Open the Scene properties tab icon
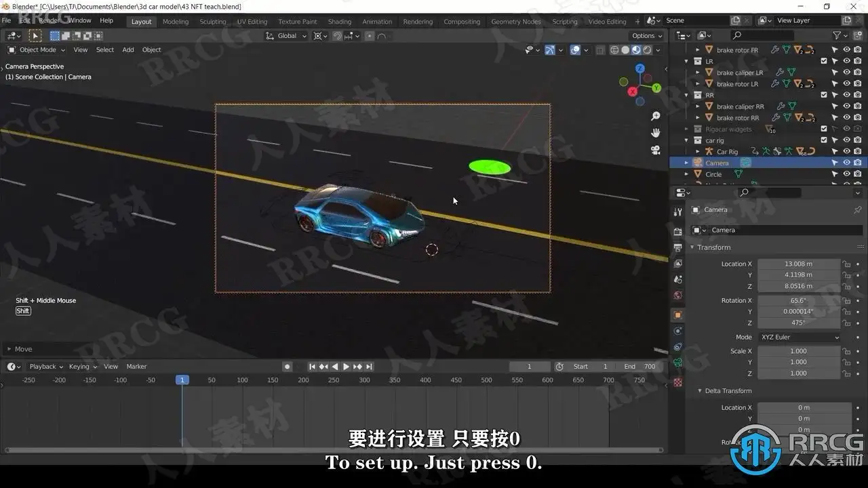Viewport: 868px width, 488px height. coord(677,279)
